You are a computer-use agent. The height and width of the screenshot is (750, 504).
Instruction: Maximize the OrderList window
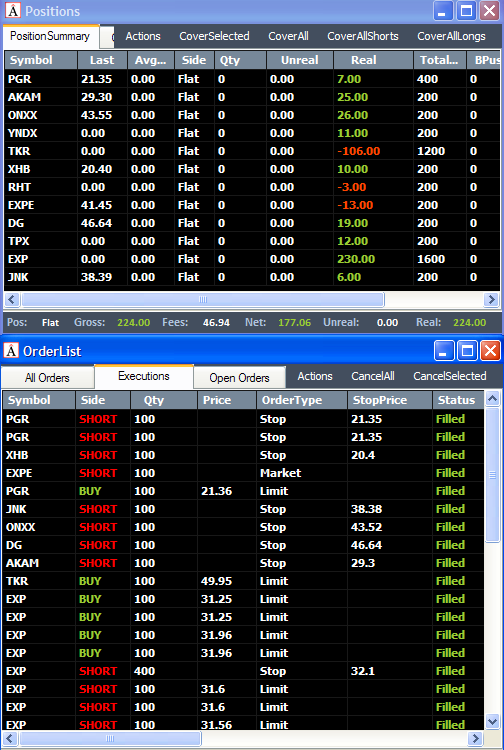(x=467, y=351)
